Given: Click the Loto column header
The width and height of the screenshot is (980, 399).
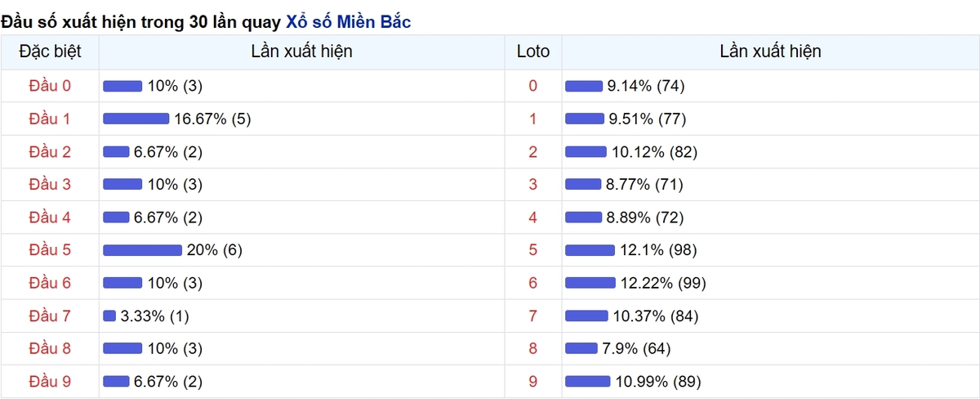Looking at the screenshot, I should click(533, 52).
